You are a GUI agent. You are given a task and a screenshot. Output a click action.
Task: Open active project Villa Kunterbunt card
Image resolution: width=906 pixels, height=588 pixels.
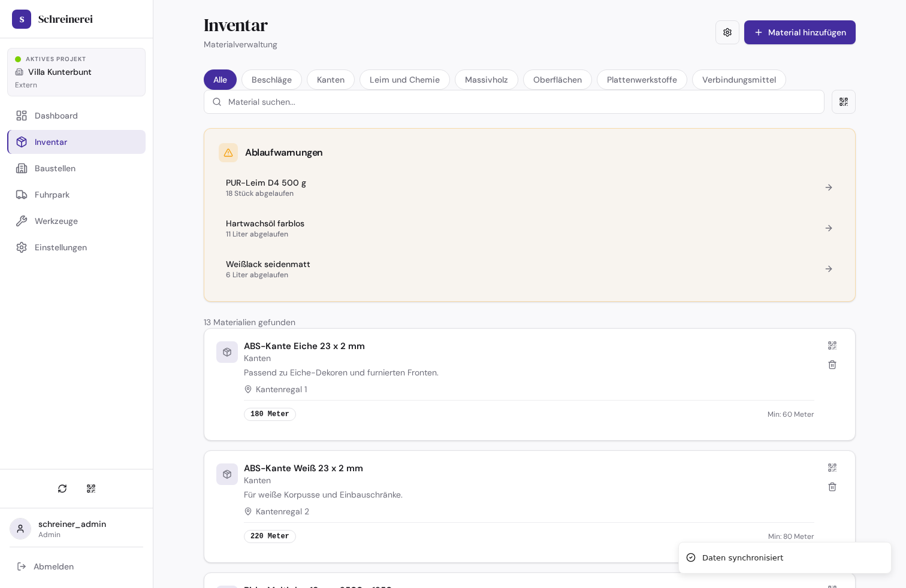[76, 72]
